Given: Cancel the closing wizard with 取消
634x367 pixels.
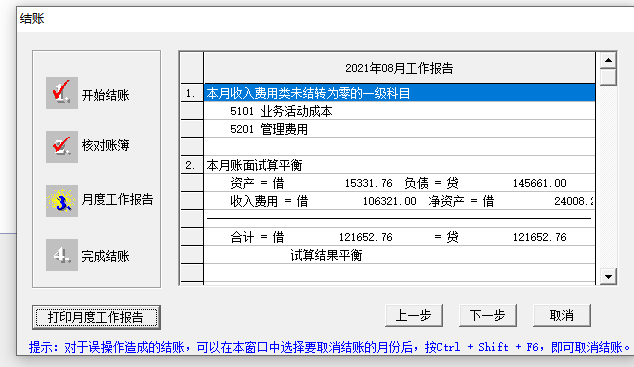Looking at the screenshot, I should tap(562, 316).
